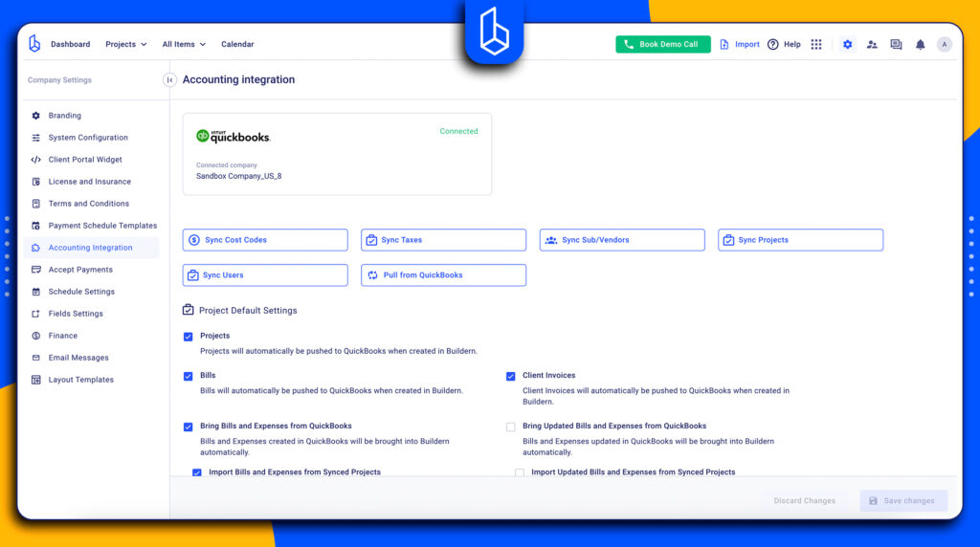
Task: Click Sync Users button
Action: pyautogui.click(x=265, y=274)
